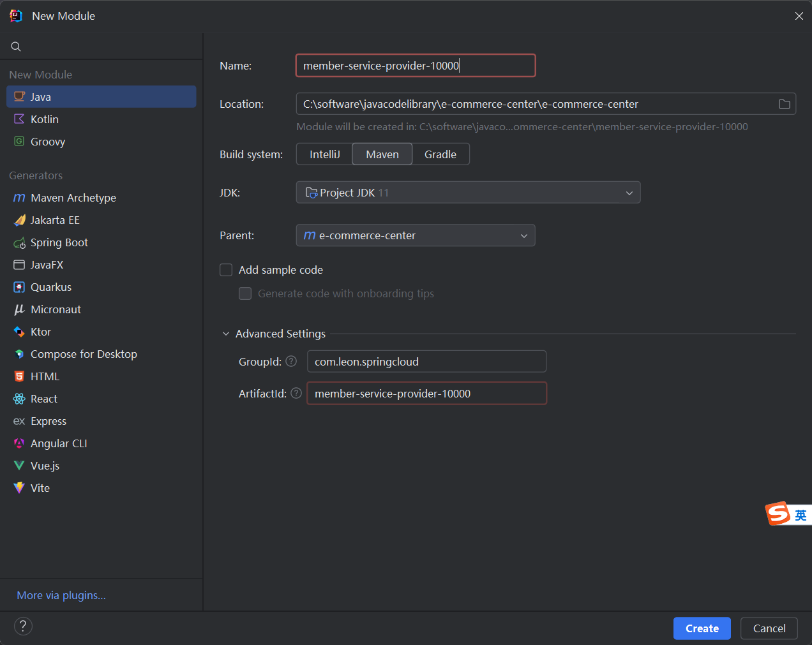Select the Kotlin module type
Screen dimensions: 812x645
click(x=44, y=119)
